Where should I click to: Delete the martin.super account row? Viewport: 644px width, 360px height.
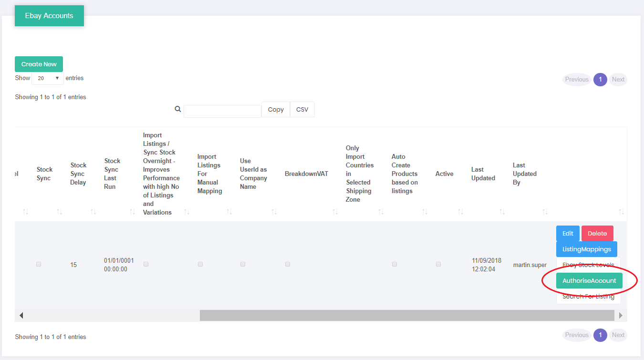click(597, 233)
